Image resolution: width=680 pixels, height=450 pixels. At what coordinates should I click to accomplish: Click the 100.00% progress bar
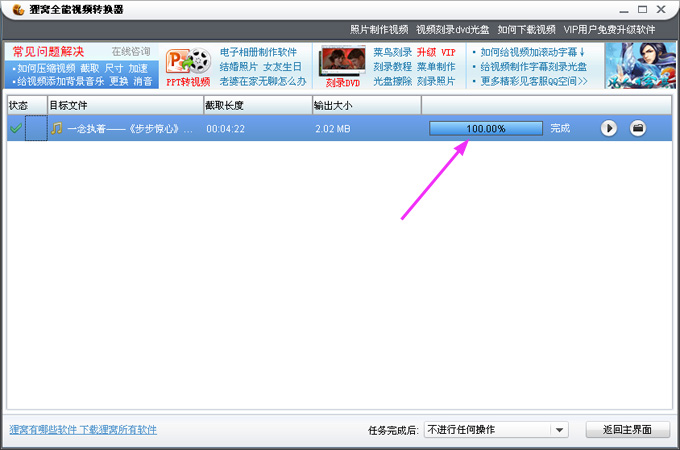[x=486, y=128]
